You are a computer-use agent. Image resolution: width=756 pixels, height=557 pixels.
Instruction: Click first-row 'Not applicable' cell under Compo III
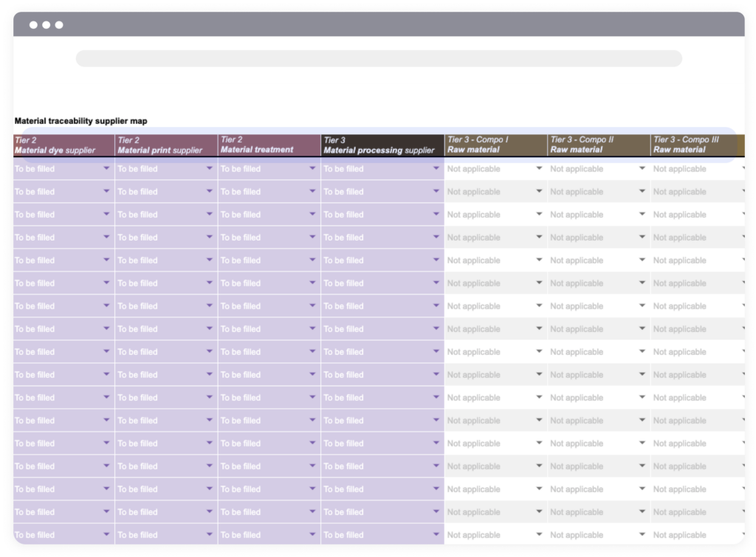(698, 169)
